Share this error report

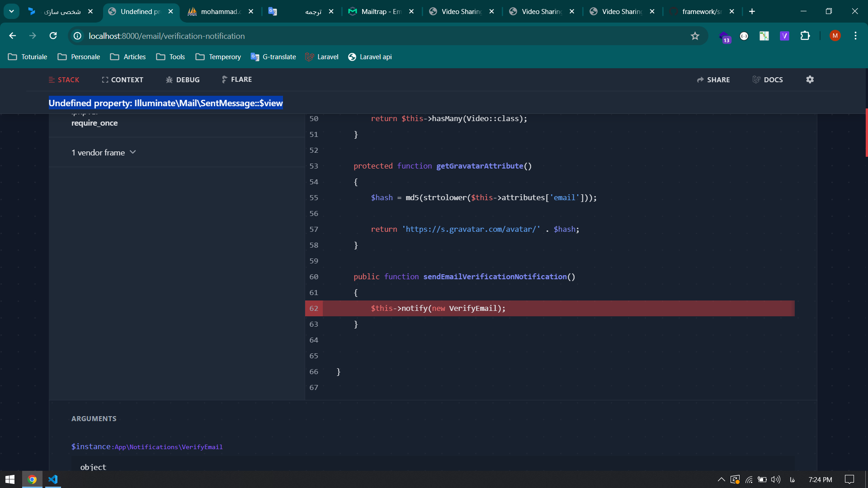pyautogui.click(x=714, y=79)
